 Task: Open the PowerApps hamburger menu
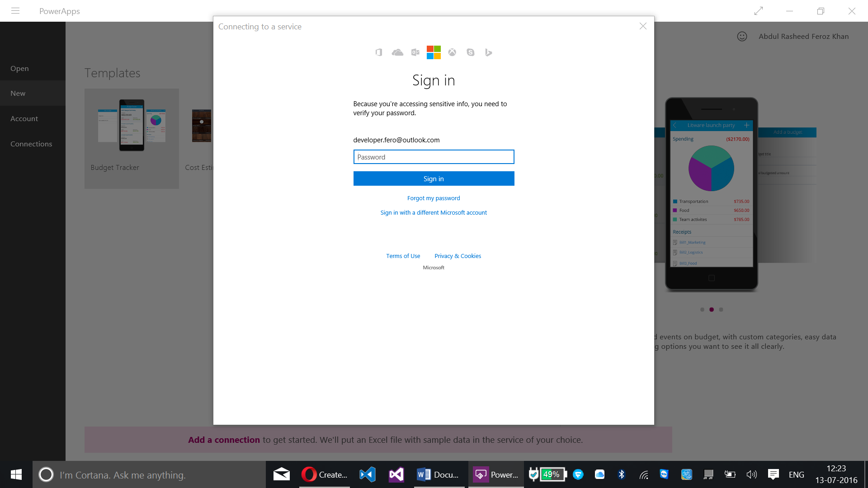[15, 11]
